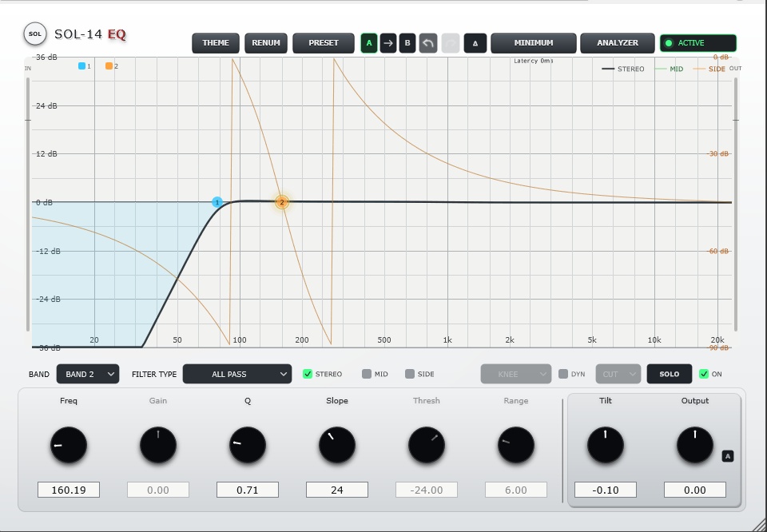Open the PRESET menu
This screenshot has height=532, width=767.
[324, 43]
